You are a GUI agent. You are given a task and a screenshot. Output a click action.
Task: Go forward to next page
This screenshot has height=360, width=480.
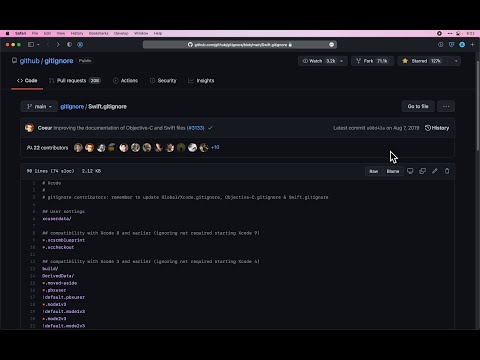[58, 44]
